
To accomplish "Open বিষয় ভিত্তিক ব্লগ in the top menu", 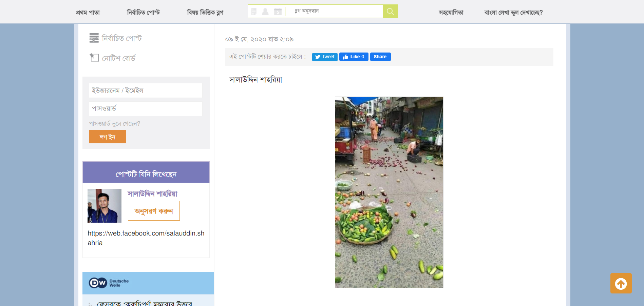I will click(x=205, y=13).
